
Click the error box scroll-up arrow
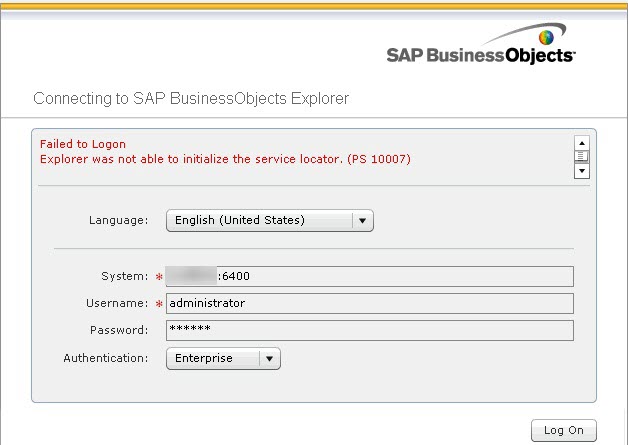pos(582,143)
